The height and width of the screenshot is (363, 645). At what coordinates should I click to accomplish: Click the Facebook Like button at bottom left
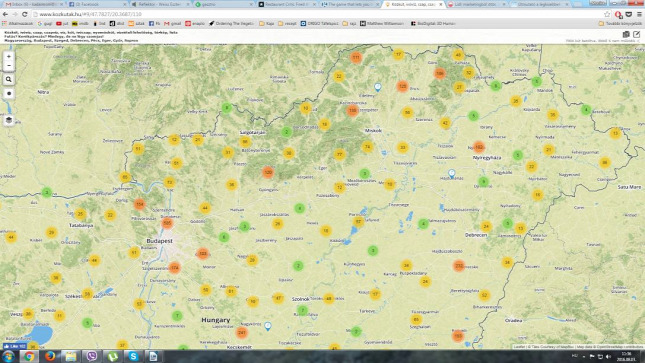click(14, 346)
